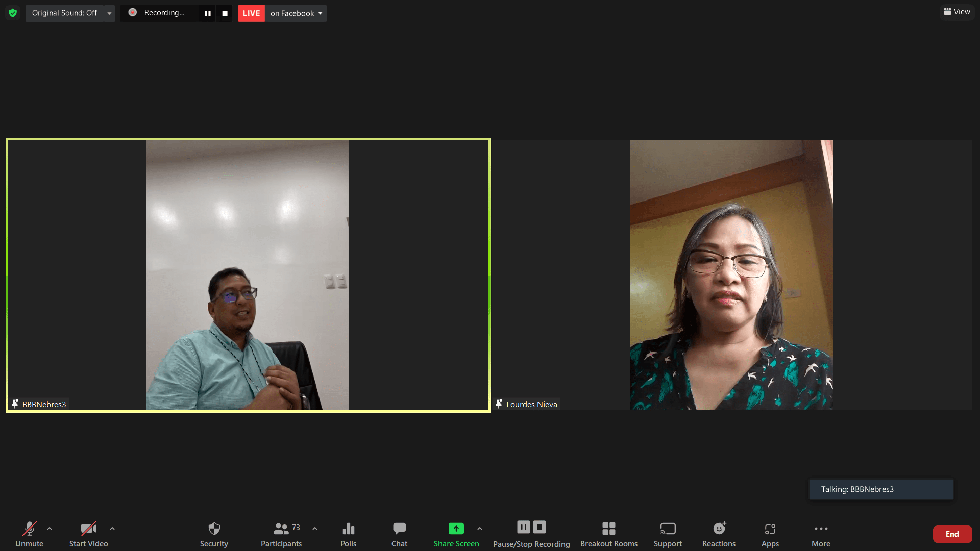Start the video camera
This screenshot has width=980, height=551.
pos(88,534)
